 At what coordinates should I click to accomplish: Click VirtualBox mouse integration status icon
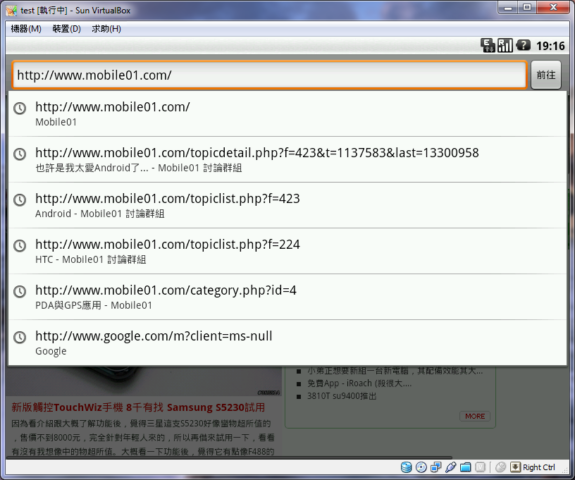tap(500, 467)
